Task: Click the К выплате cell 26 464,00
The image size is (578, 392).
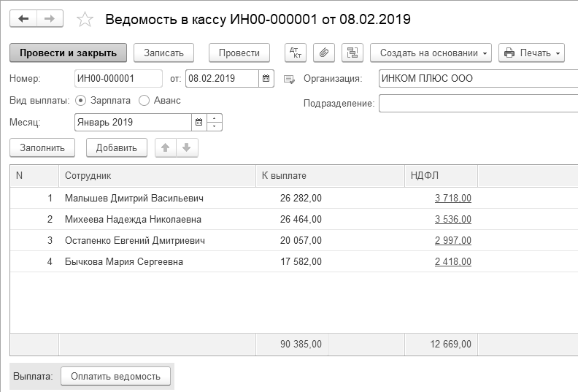Action: [301, 219]
